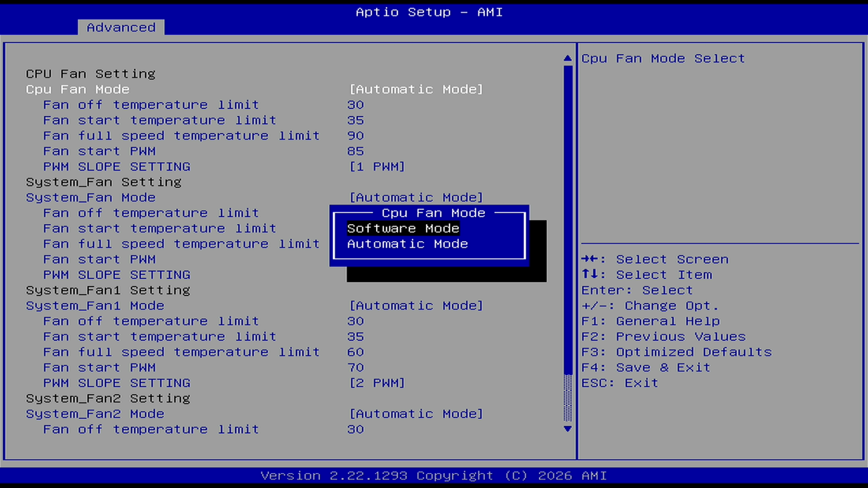Select CPU fan off temperature value 30
Screen dimensions: 868x488
pyautogui.click(x=355, y=105)
